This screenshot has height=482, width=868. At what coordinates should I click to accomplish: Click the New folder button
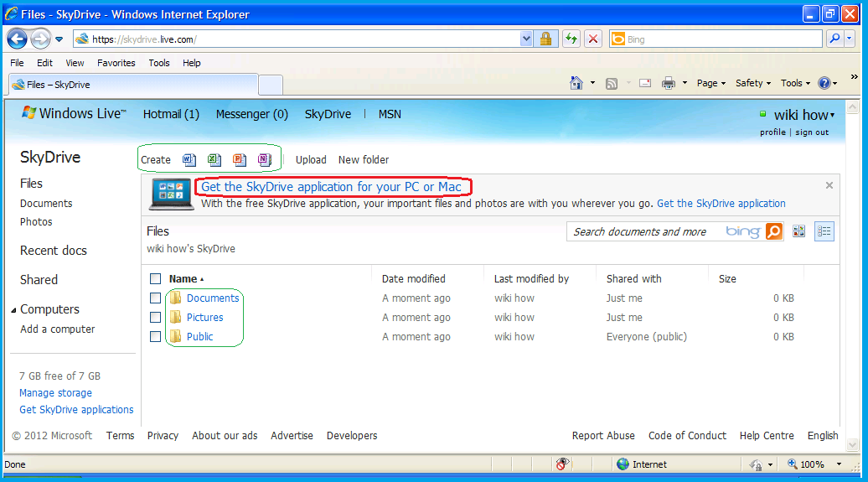(x=364, y=159)
